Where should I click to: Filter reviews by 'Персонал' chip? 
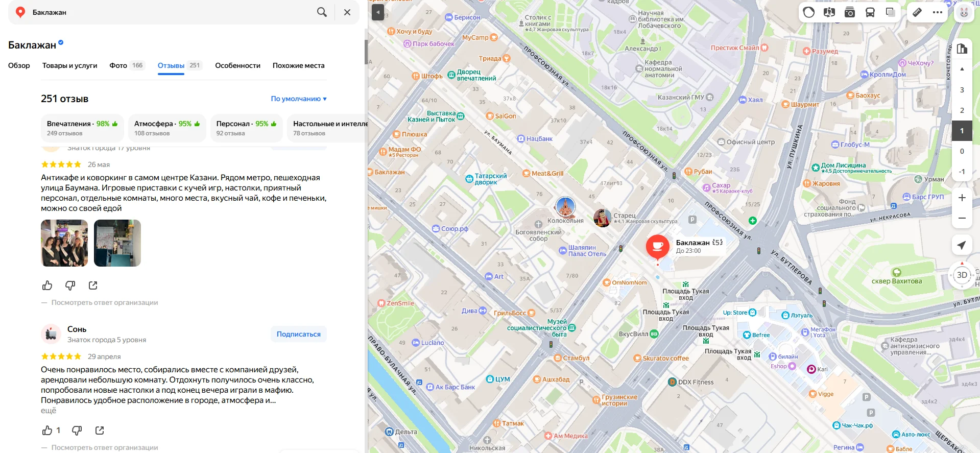pyautogui.click(x=246, y=128)
